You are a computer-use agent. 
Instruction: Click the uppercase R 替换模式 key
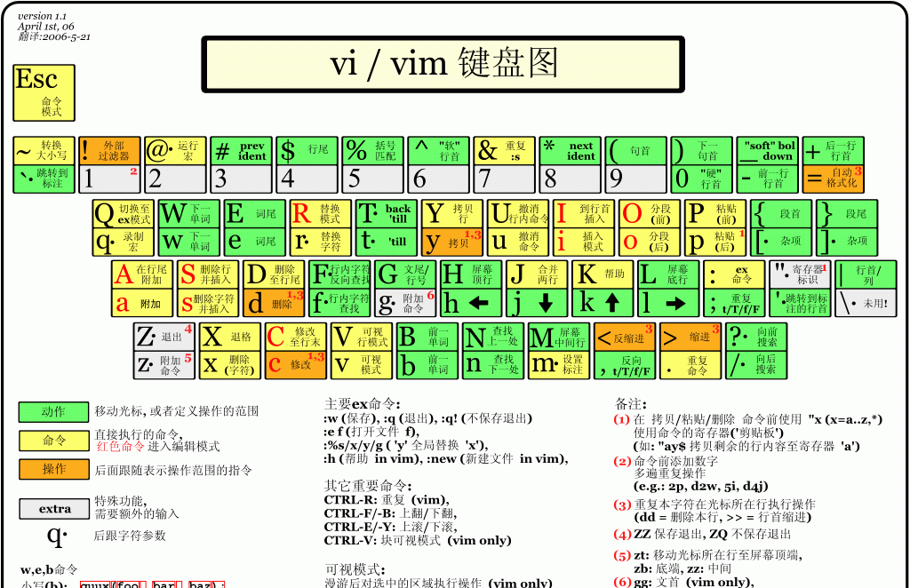(x=320, y=214)
